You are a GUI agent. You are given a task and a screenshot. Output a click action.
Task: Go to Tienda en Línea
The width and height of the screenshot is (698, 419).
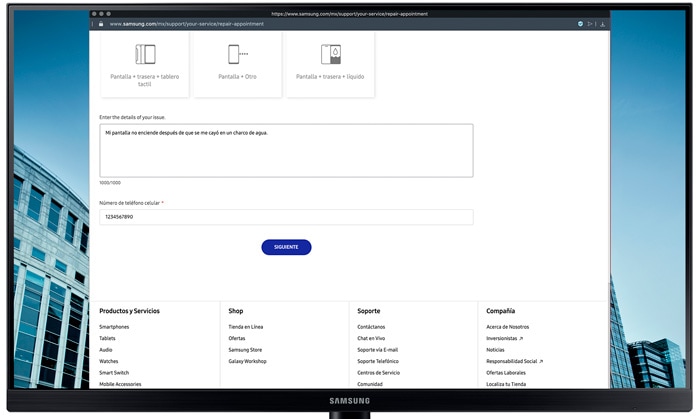click(245, 327)
